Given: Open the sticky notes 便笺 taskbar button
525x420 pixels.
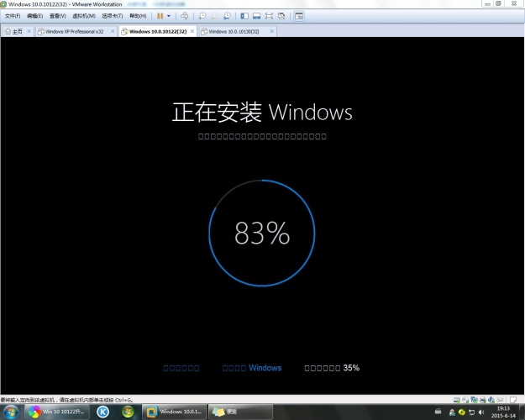Looking at the screenshot, I should [240, 412].
